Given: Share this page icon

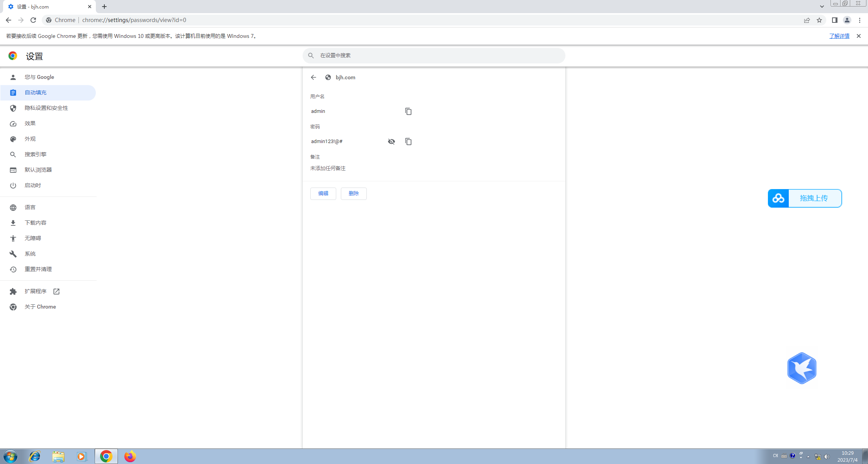Looking at the screenshot, I should 807,20.
